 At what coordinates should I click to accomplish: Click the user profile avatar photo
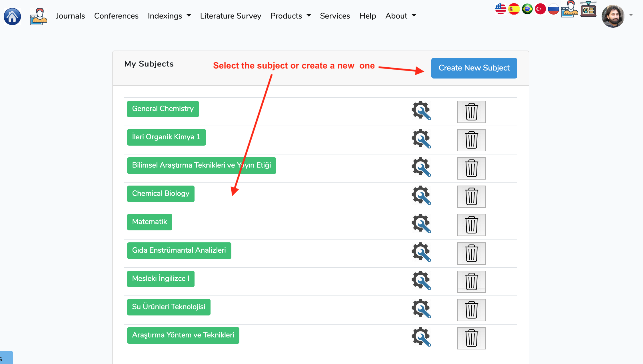pyautogui.click(x=613, y=16)
